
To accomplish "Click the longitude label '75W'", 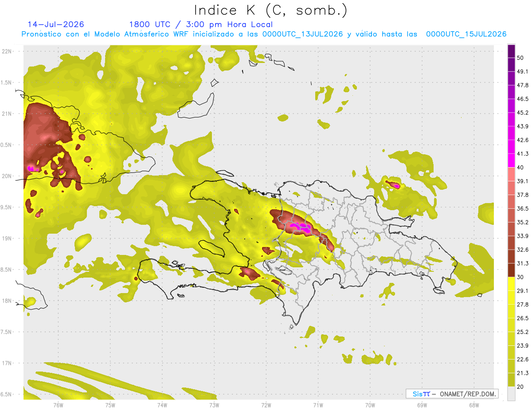I will tap(110, 405).
